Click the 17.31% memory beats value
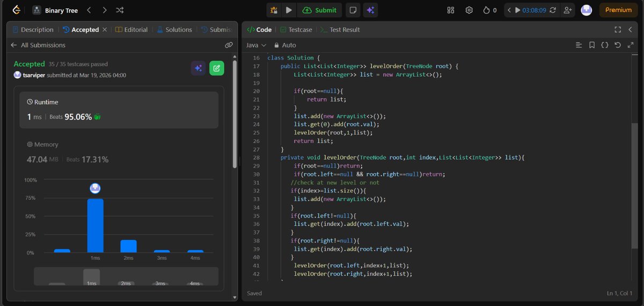 pos(94,159)
